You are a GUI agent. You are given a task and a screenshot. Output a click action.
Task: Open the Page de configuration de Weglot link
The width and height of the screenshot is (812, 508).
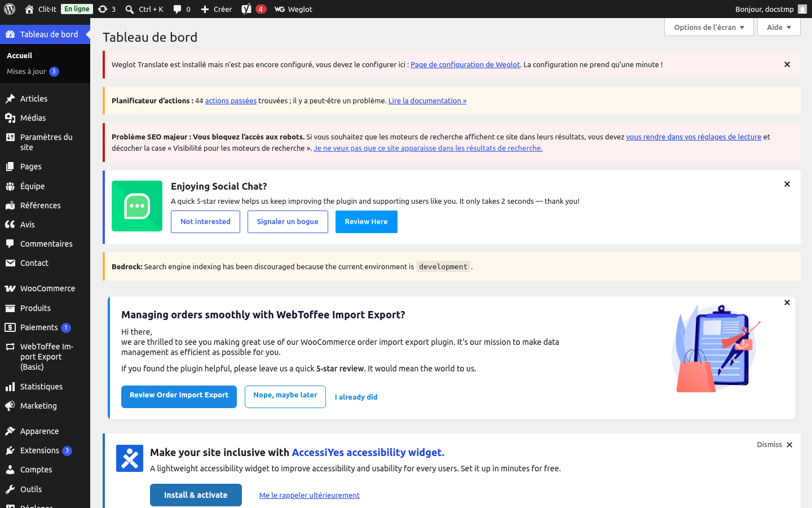tap(465, 64)
